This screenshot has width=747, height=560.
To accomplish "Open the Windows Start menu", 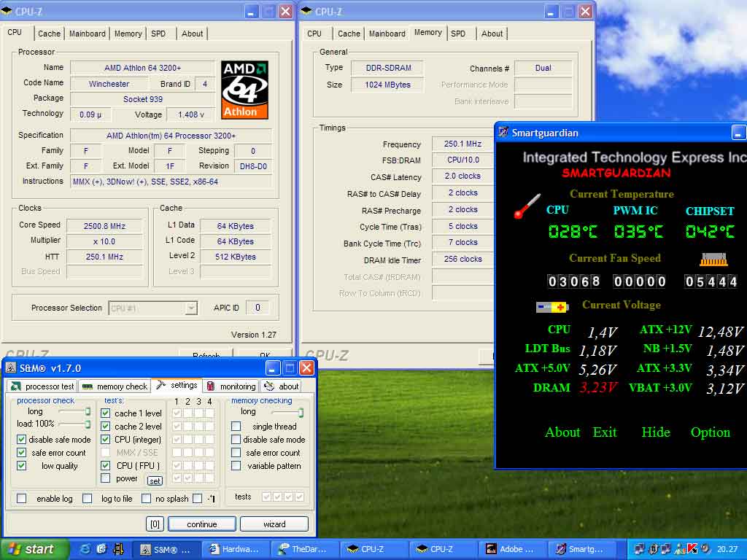I will click(34, 549).
